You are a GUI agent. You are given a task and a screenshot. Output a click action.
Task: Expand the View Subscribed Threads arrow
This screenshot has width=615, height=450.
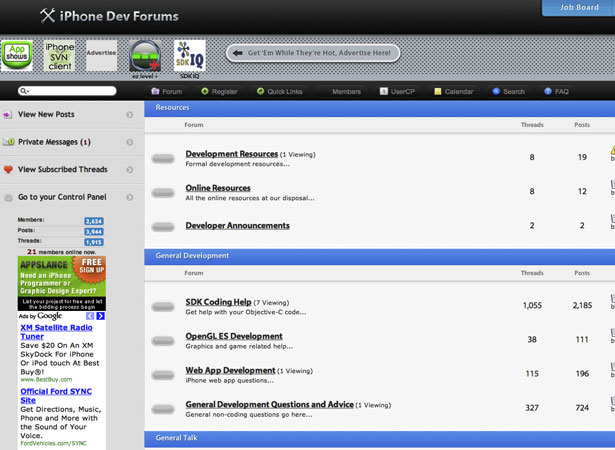(x=130, y=169)
